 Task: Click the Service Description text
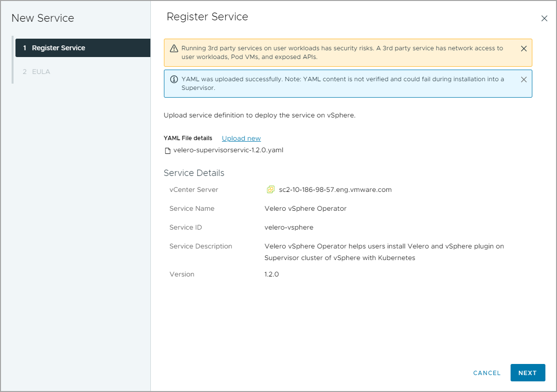[x=384, y=252]
